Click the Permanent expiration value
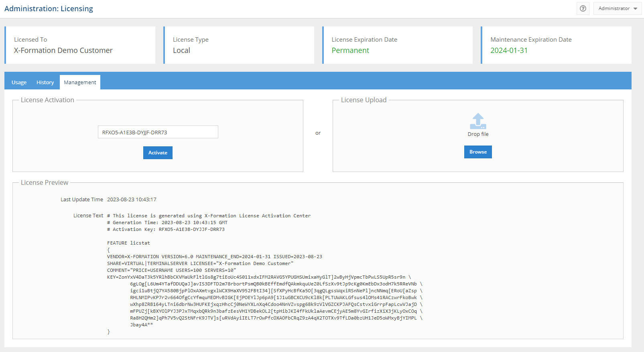 [x=350, y=51]
